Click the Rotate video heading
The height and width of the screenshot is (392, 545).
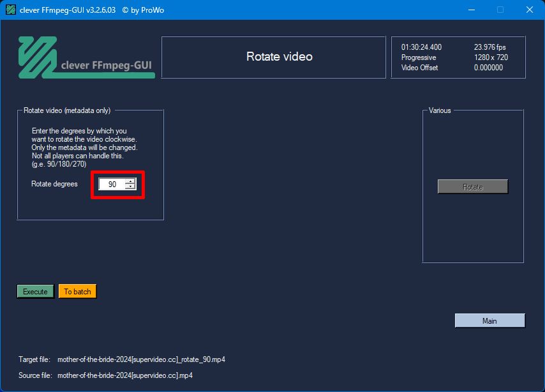[280, 57]
